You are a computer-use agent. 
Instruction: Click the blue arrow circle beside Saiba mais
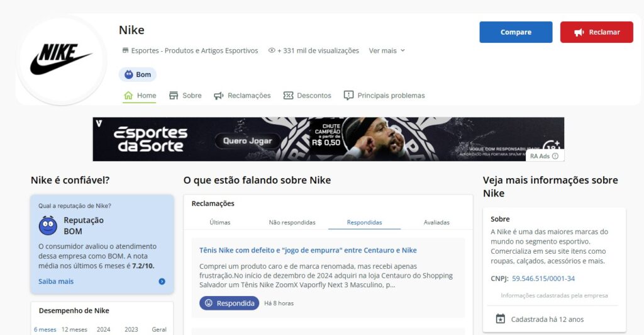click(x=162, y=281)
